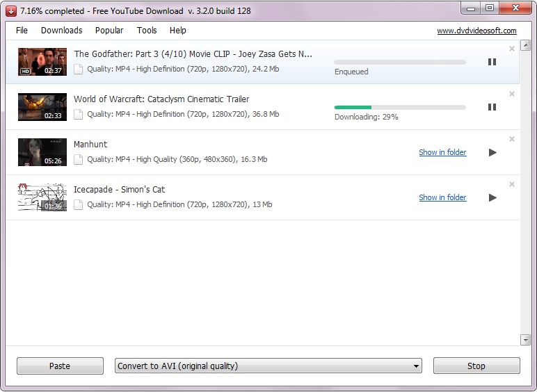The height and width of the screenshot is (392, 537).
Task: Click the file icon beside Godfather quality
Action: point(79,69)
